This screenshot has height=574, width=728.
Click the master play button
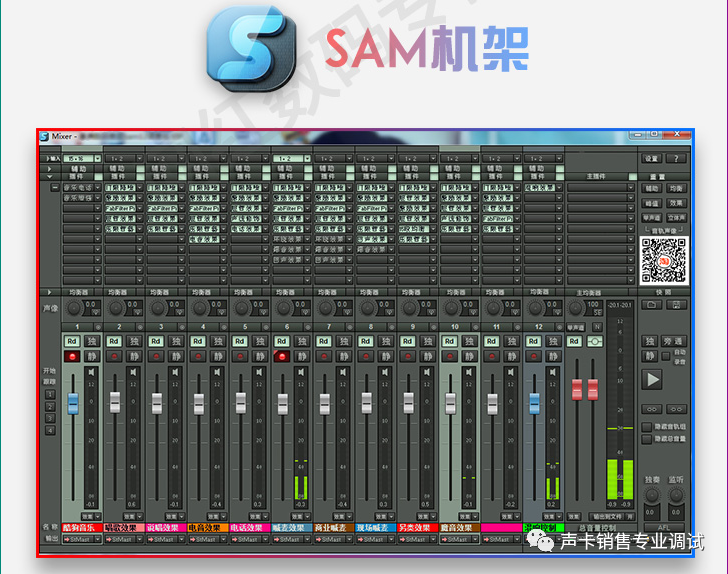653,379
